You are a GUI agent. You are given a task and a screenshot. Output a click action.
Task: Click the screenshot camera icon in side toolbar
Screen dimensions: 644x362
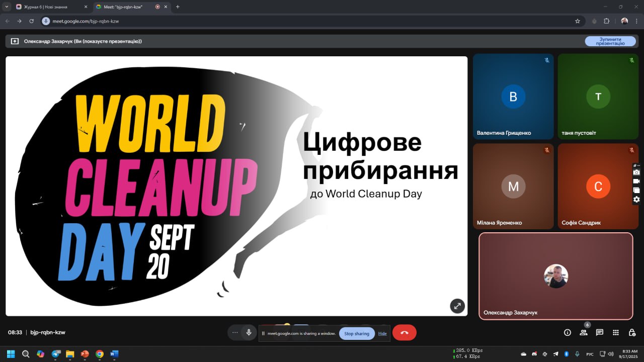(x=636, y=172)
